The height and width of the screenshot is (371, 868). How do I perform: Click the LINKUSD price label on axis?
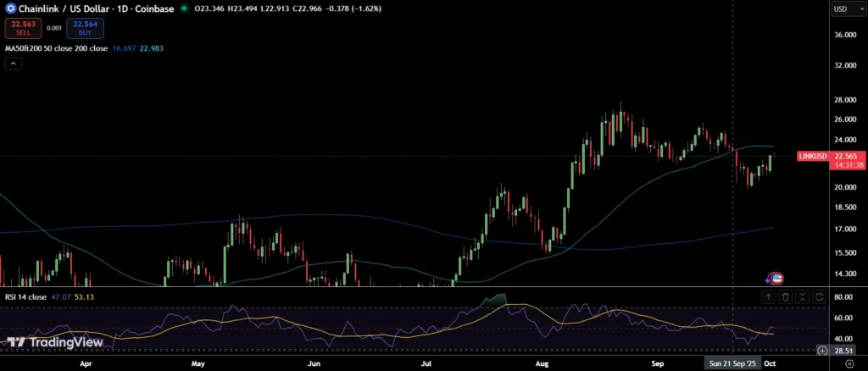(812, 157)
